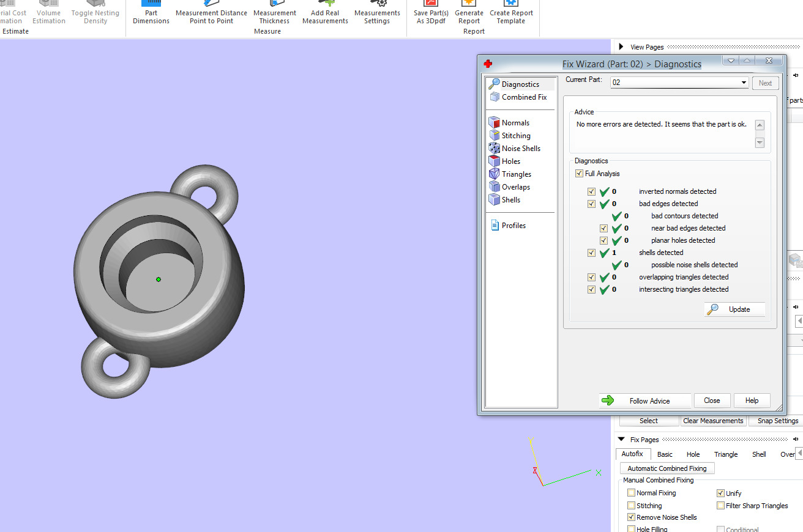Select Combined Fix in the wizard sidebar

[518, 97]
